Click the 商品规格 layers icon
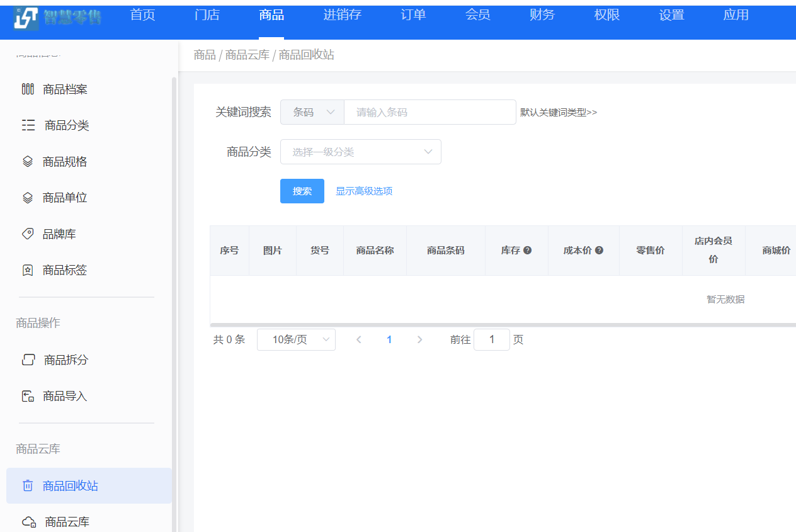This screenshot has height=532, width=796. click(28, 162)
